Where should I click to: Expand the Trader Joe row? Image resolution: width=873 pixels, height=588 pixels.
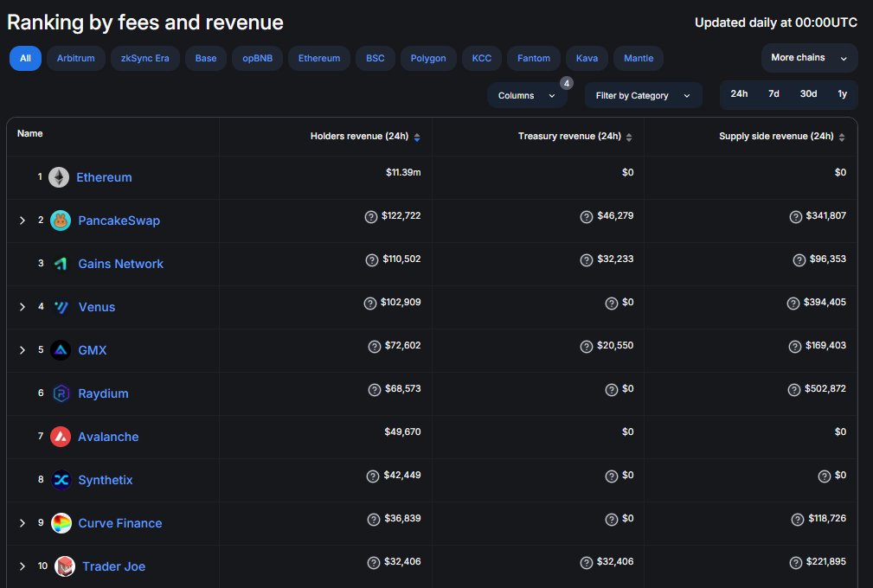point(22,566)
